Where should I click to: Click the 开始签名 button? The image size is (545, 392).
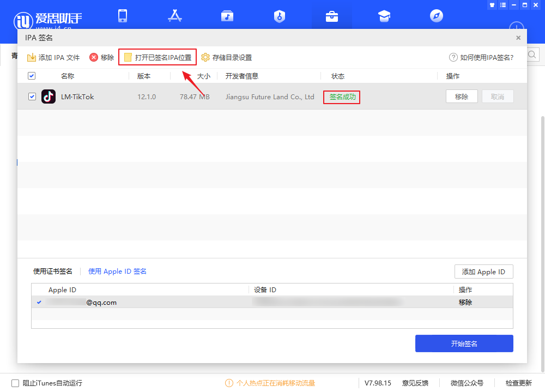coord(464,343)
